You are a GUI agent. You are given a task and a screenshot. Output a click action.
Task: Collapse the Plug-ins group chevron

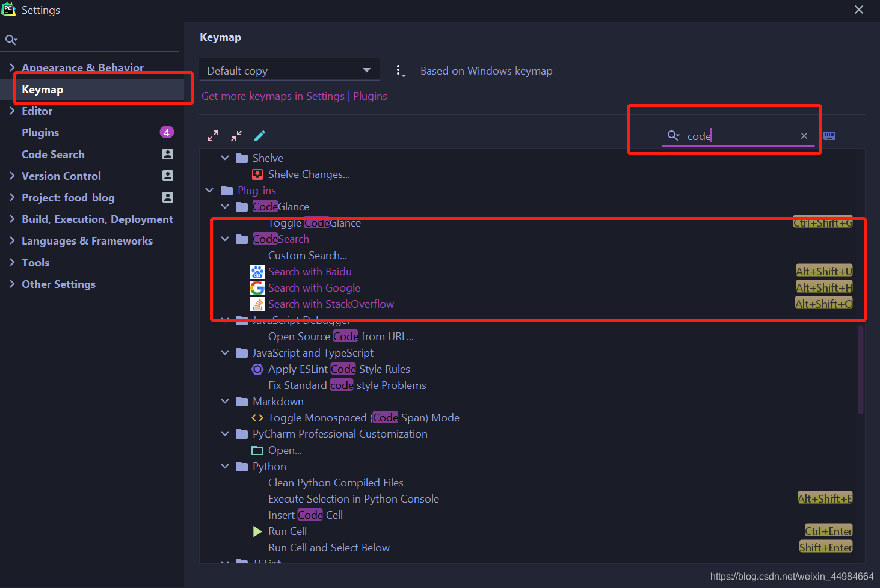point(209,191)
